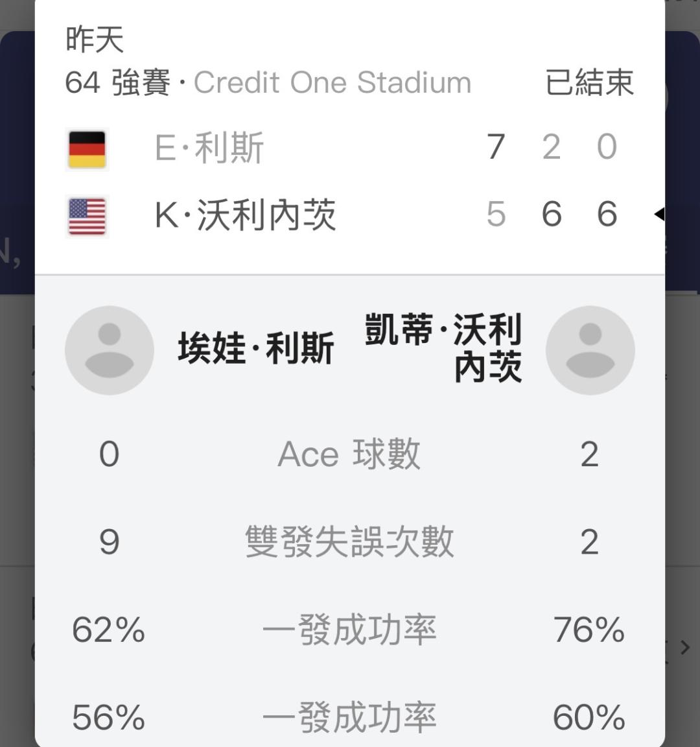The height and width of the screenshot is (747, 700).
Task: Tap the German flag icon
Action: click(x=87, y=149)
